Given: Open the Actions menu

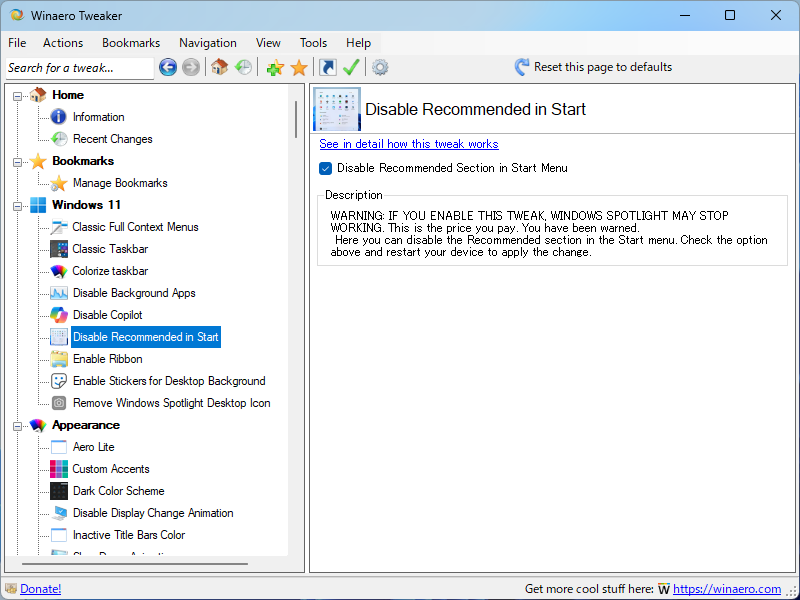Looking at the screenshot, I should pos(63,43).
